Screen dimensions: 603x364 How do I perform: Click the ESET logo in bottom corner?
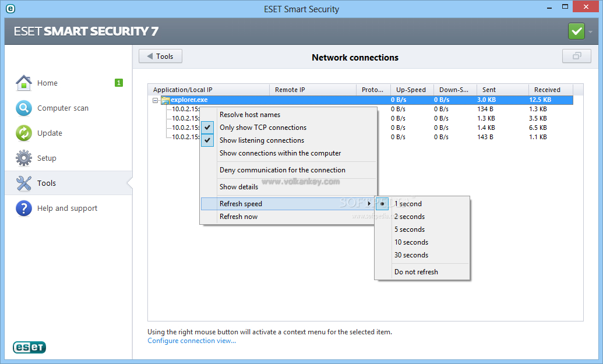tap(30, 348)
